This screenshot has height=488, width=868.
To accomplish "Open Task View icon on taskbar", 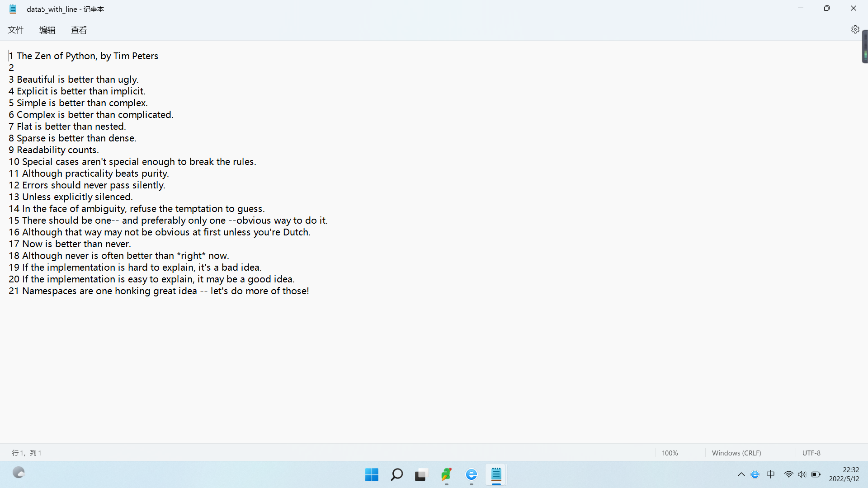I will [x=420, y=474].
